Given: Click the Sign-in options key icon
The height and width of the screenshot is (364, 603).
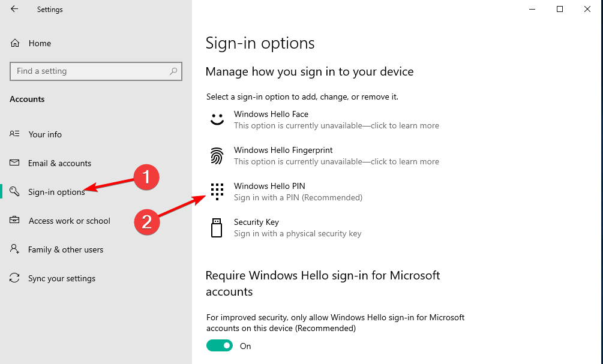Looking at the screenshot, I should tap(14, 191).
